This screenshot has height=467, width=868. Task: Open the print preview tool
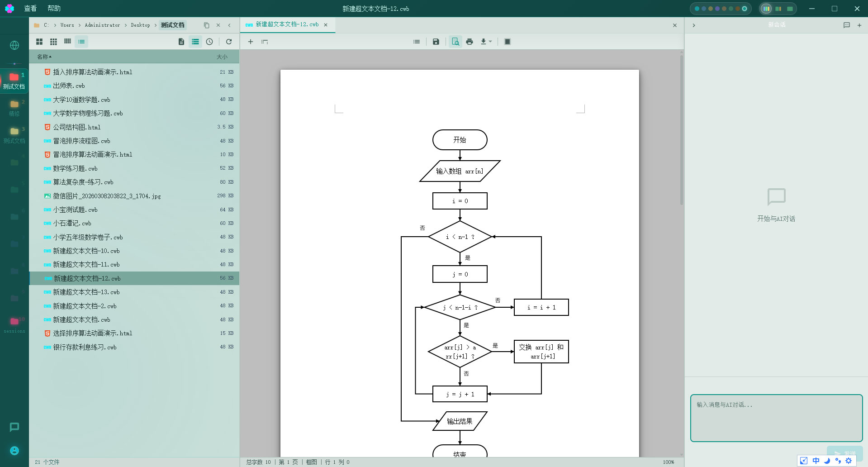(x=455, y=42)
